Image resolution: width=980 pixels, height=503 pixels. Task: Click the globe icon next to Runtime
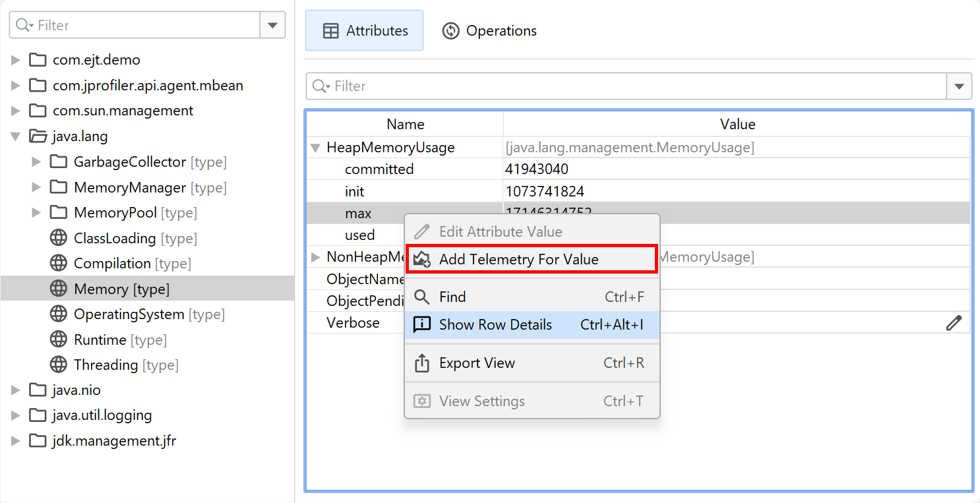[x=59, y=340]
